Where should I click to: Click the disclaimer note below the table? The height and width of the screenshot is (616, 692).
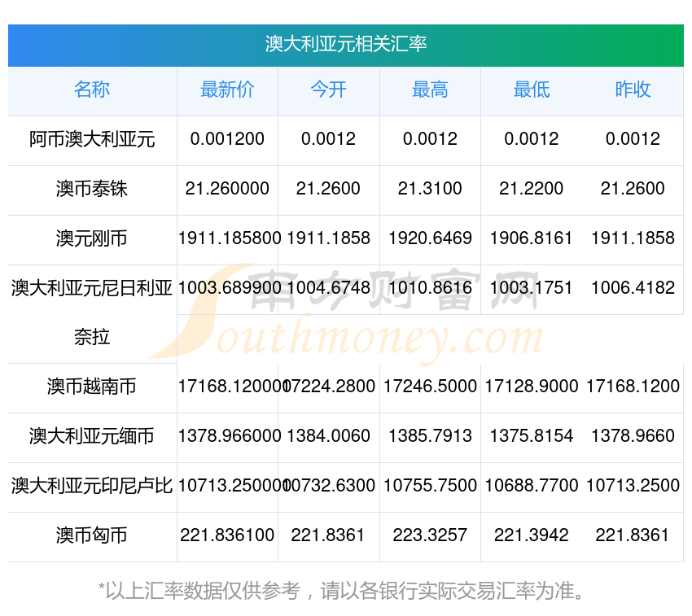click(x=340, y=591)
